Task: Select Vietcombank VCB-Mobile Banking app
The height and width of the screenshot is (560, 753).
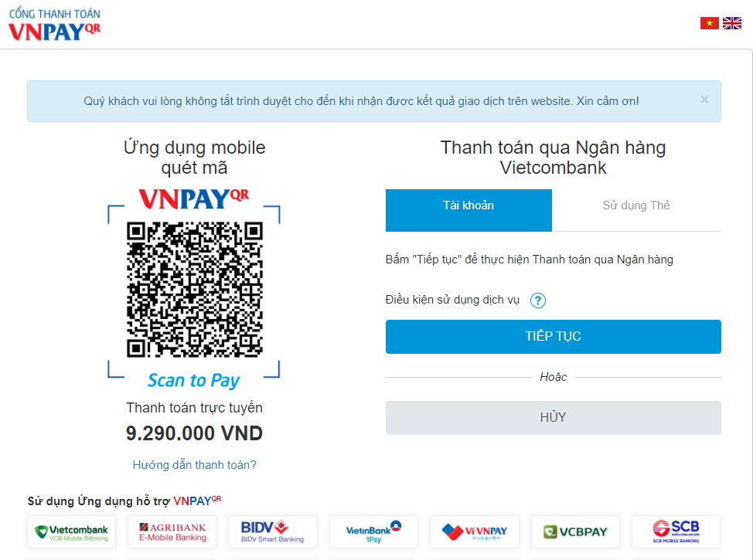Action: point(72,531)
